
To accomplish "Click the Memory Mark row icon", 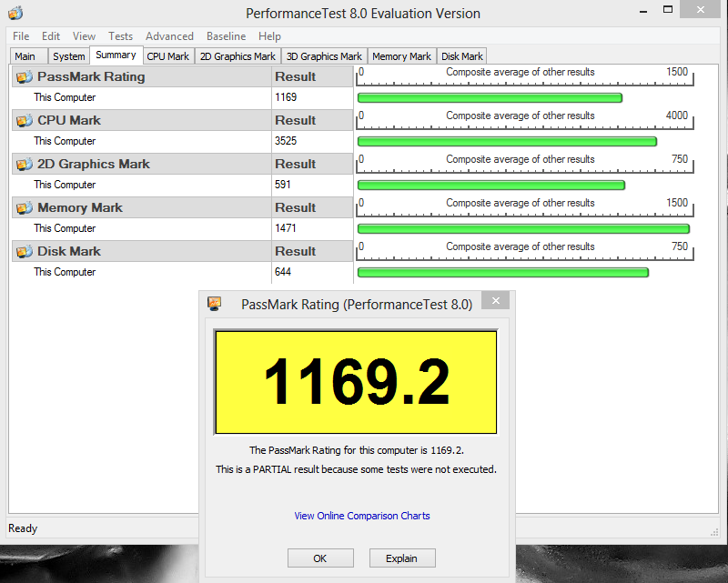I will pos(25,207).
